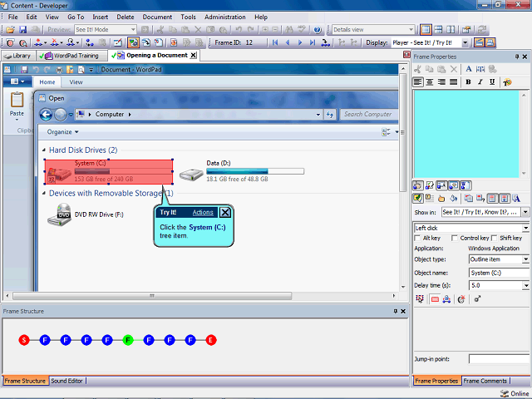Open the Display Player dropdown
Viewport: 532px width, 399px height.
point(465,42)
